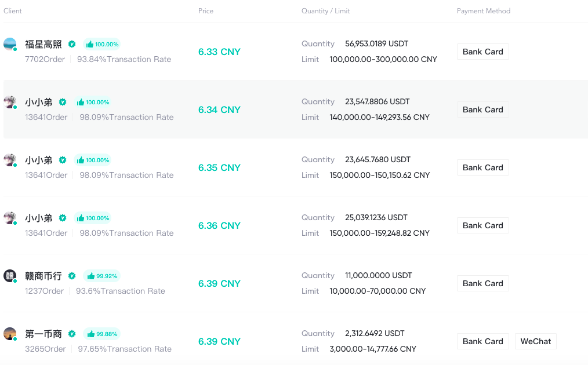This screenshot has height=365, width=588.
Task: Open merchant name 第一币商
Action: [x=43, y=334]
